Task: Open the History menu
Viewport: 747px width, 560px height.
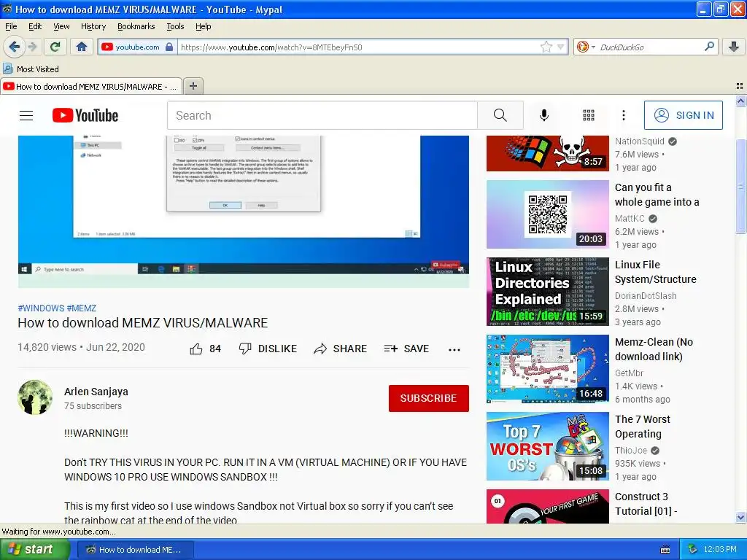Action: (x=93, y=26)
